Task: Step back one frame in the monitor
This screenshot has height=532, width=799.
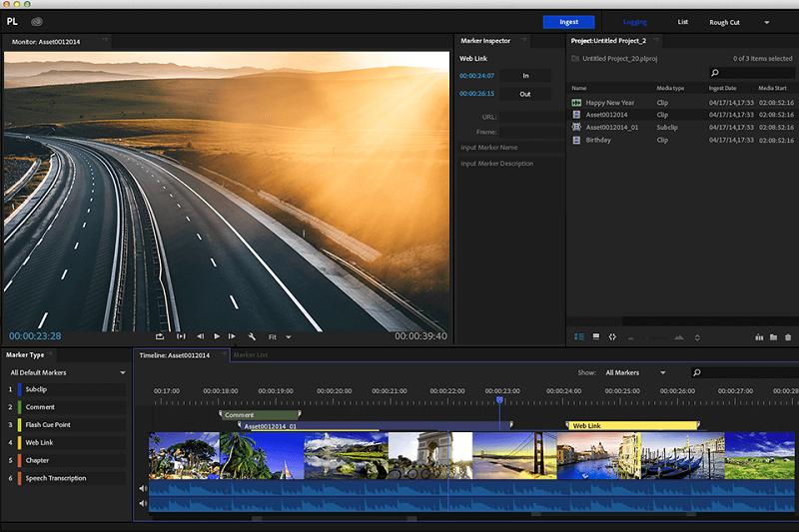Action: pos(200,336)
